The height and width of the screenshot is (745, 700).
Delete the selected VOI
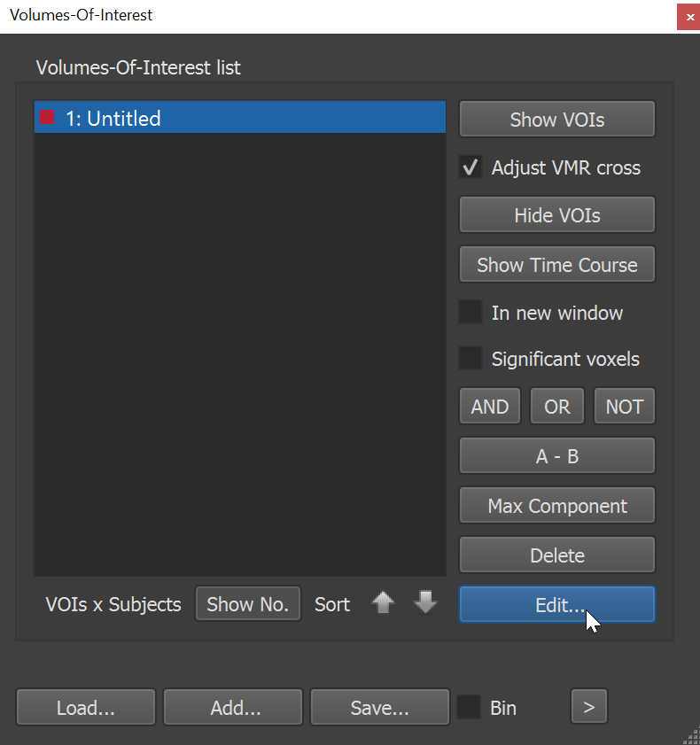556,555
